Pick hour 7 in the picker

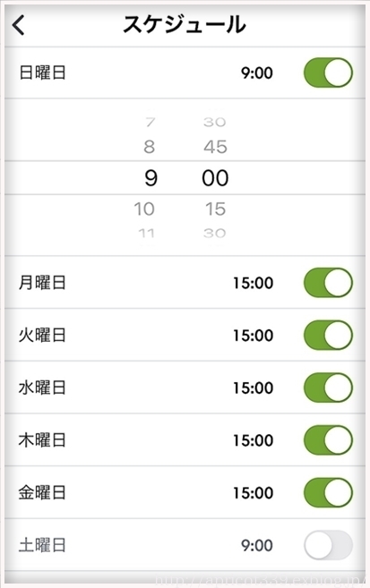click(x=151, y=122)
